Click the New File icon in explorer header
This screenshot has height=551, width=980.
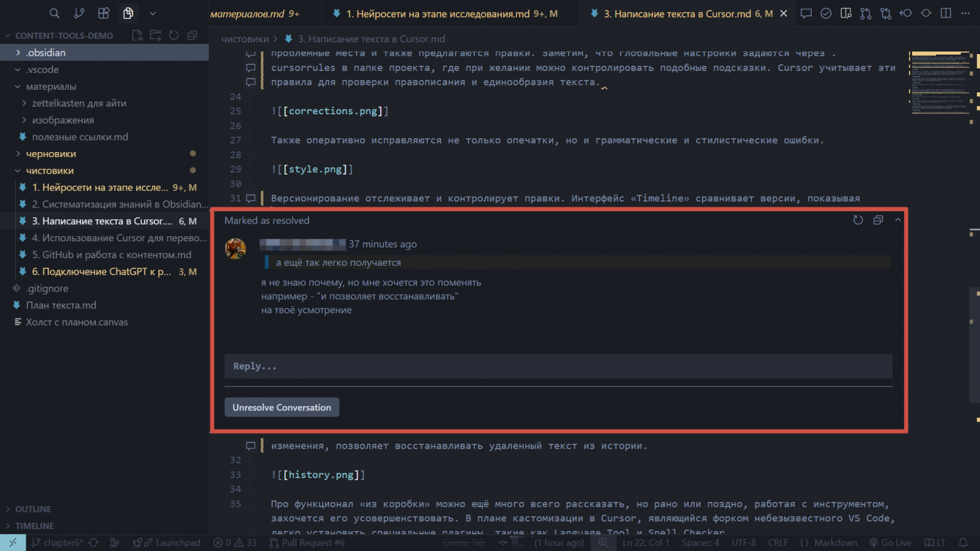click(137, 35)
